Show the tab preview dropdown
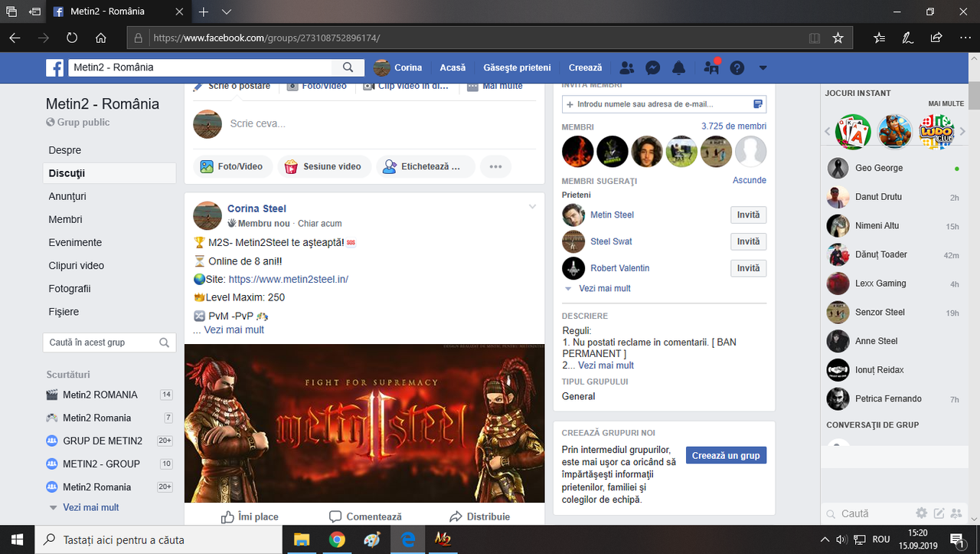This screenshot has width=980, height=554. pyautogui.click(x=227, y=12)
